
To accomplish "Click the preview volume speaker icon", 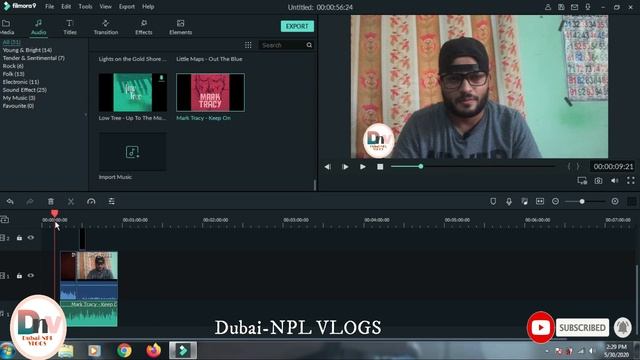I will click(x=614, y=180).
